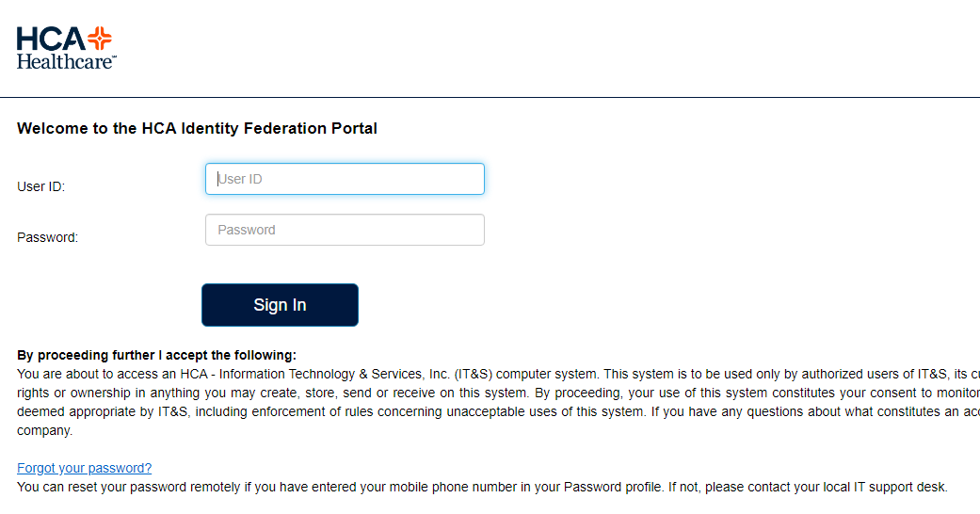Click the password reset instructions sentence
Image resolution: width=980 pixels, height=514 pixels.
tap(483, 487)
